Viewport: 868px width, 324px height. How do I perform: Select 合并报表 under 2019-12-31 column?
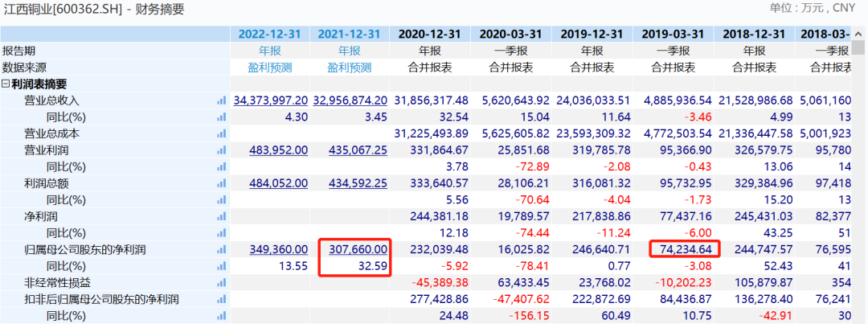(592, 68)
